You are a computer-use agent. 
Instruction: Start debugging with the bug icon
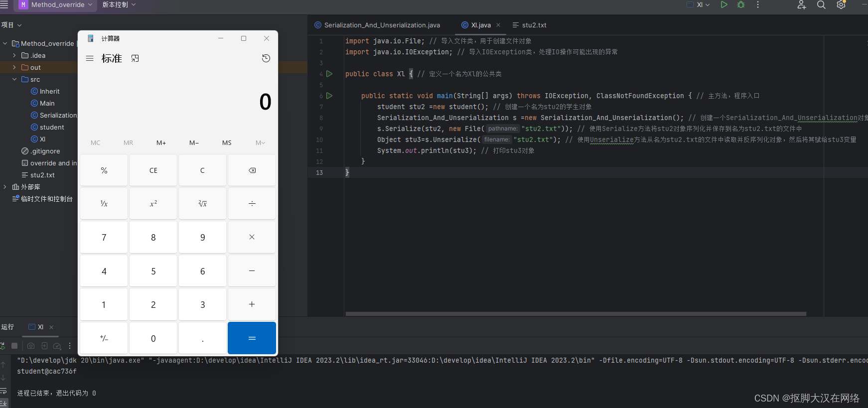(x=741, y=4)
